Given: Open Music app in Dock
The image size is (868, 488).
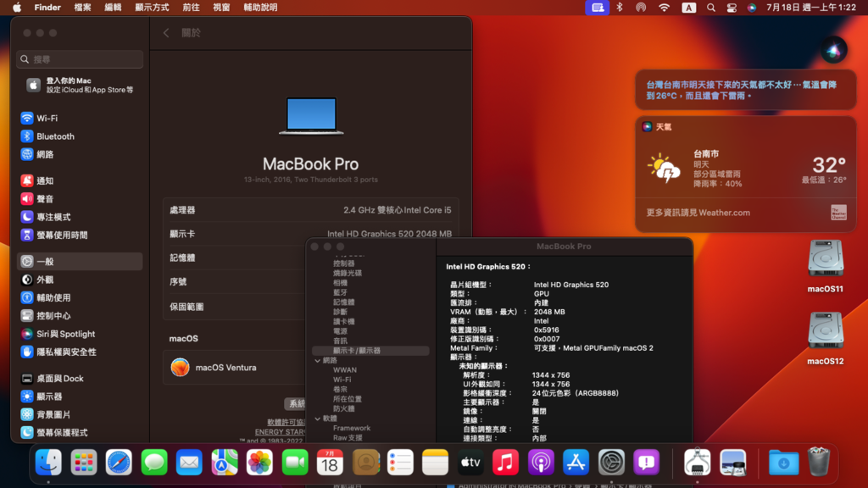Looking at the screenshot, I should pos(505,462).
